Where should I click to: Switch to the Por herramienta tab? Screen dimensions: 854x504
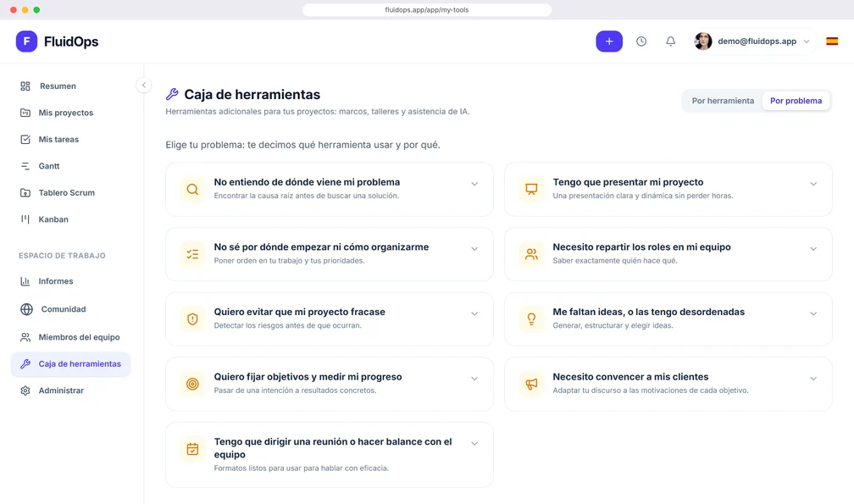[723, 101]
